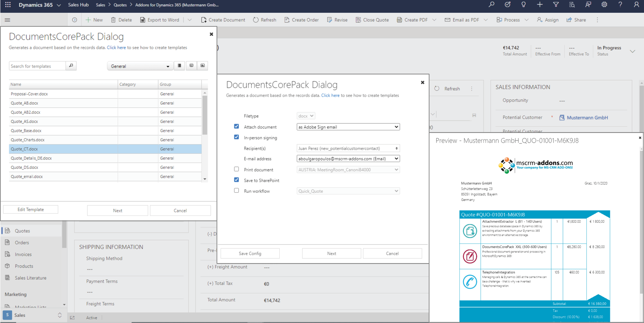Click the Refresh icon in the subgrid
This screenshot has width=644, height=323.
click(437, 89)
